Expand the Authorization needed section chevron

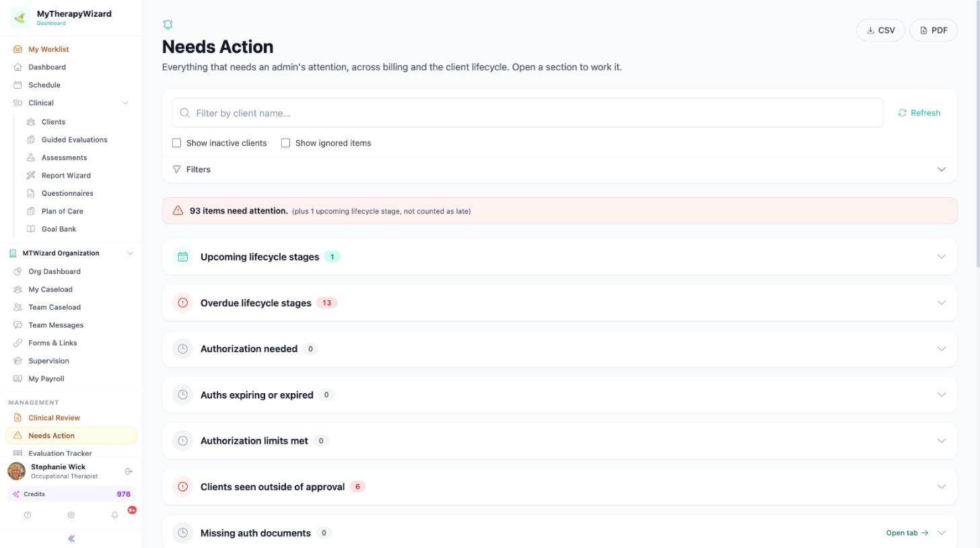click(942, 349)
